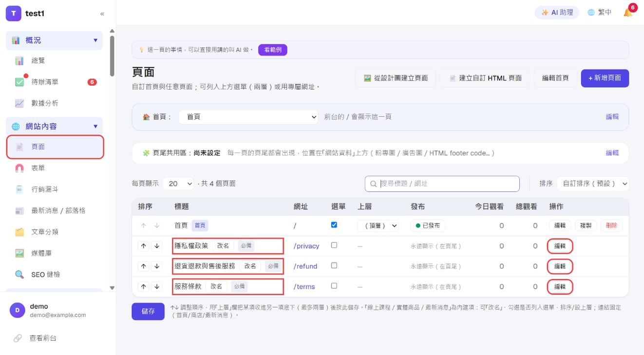The width and height of the screenshot is (644, 355).
Task: Move the 隱私權政策 row up with the arrow
Action: 143,246
